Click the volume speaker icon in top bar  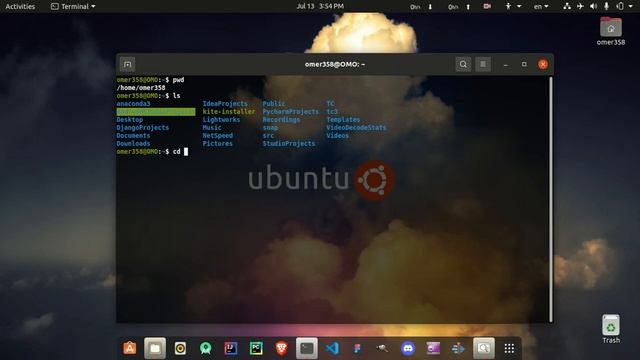point(593,6)
